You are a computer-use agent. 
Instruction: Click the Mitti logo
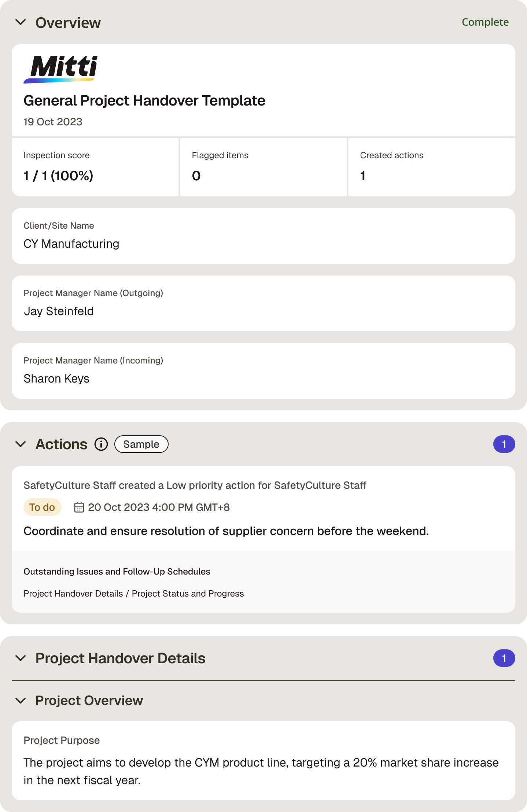pos(61,69)
